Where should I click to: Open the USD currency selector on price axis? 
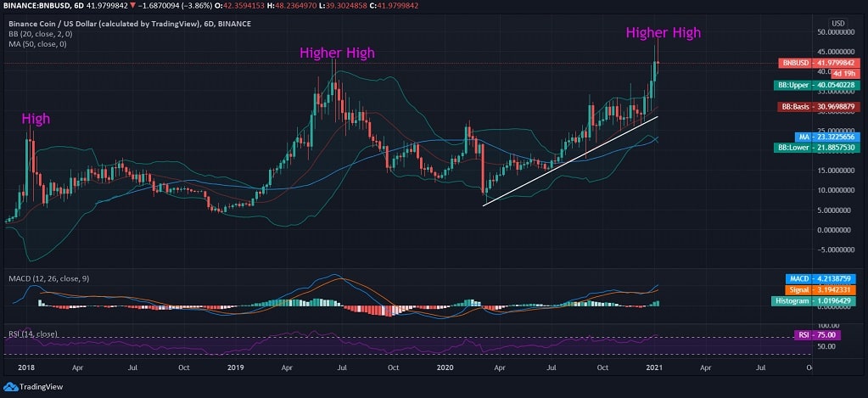(x=837, y=23)
